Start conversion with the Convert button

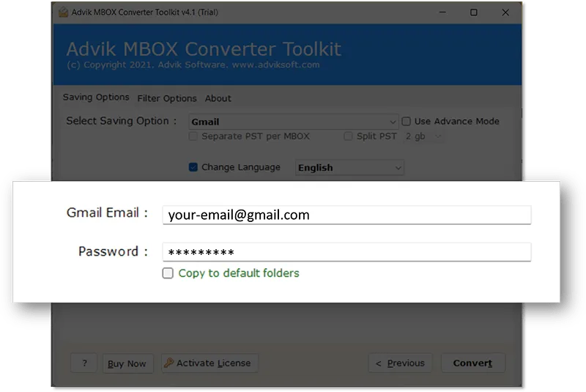[472, 363]
